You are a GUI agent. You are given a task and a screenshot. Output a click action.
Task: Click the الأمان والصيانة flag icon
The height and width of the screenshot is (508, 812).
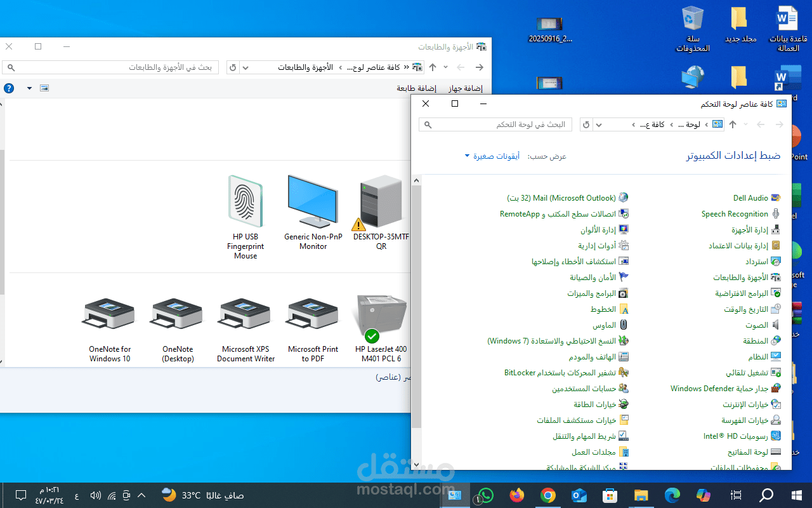(x=624, y=277)
